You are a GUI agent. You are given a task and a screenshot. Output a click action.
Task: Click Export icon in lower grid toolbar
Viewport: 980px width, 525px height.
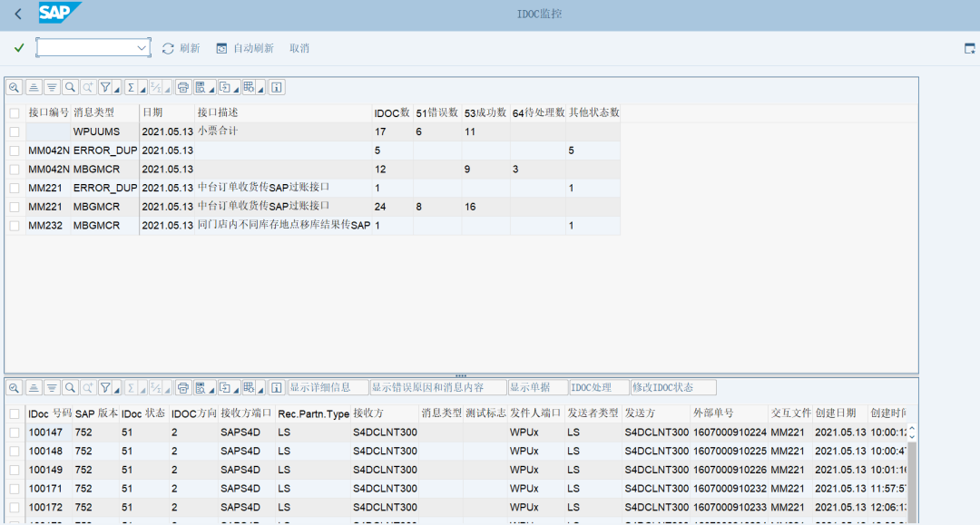pos(225,388)
